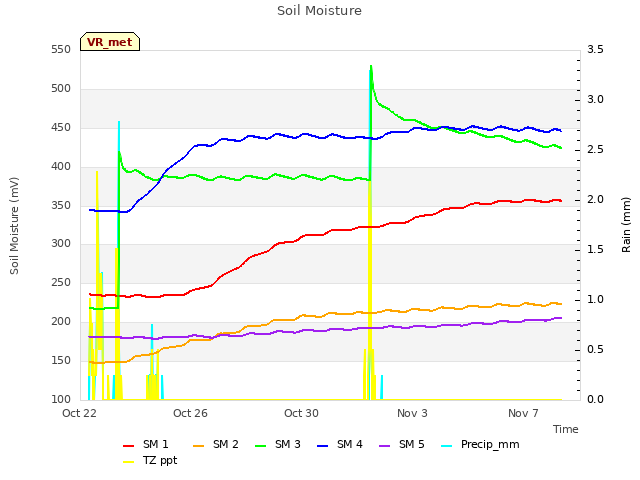
Task: Click the 2.5 rain axis tick label
Action: pos(595,150)
